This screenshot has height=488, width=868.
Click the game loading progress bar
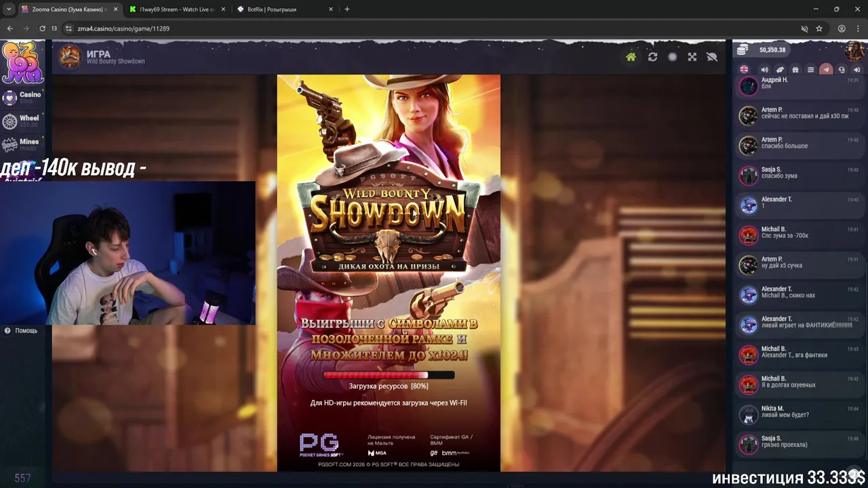coord(389,375)
